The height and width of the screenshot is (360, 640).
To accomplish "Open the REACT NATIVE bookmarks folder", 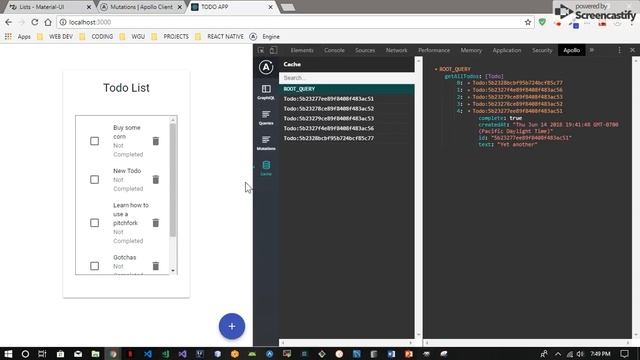I will 219,37.
